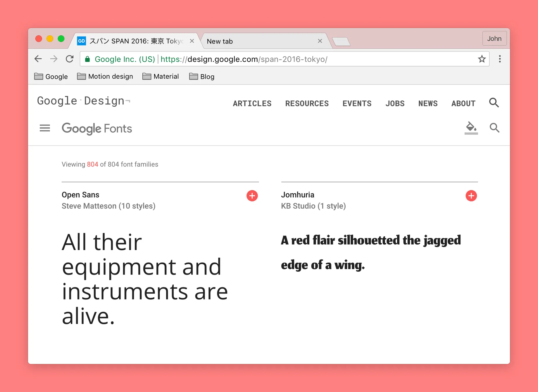
Task: Click the browser forward arrow
Action: (54, 59)
